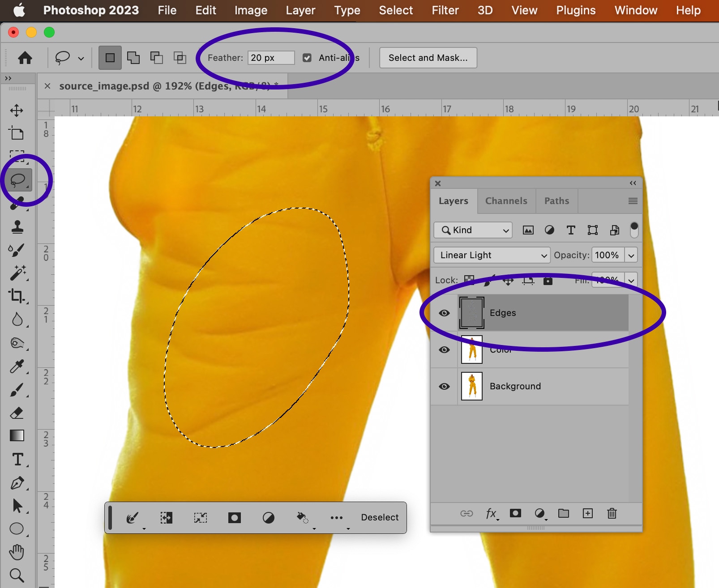Select the Zoom tool
Screen dimensions: 719x588
click(17, 575)
